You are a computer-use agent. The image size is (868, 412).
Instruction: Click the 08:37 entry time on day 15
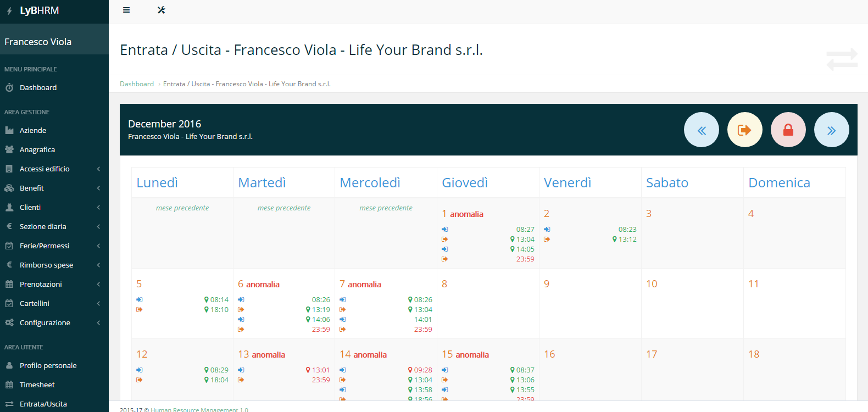coord(525,370)
